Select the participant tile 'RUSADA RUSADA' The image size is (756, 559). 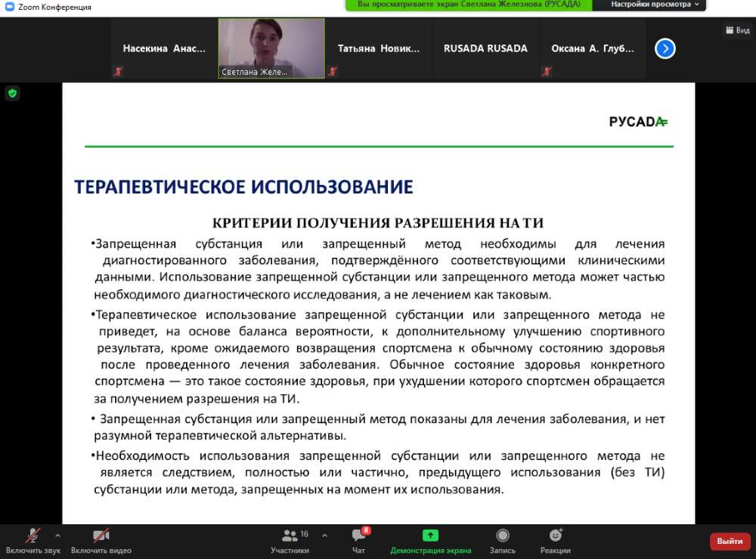(485, 48)
